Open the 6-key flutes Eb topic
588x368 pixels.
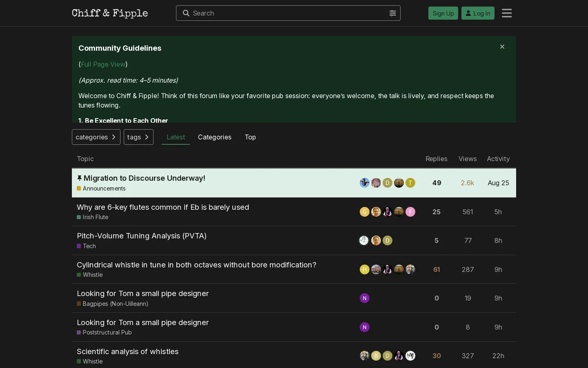(163, 207)
